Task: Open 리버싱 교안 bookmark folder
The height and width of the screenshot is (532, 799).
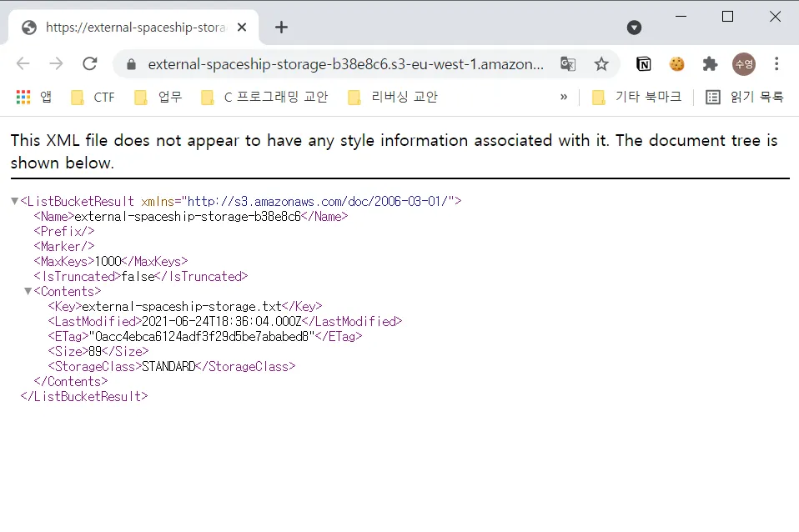Action: click(392, 97)
